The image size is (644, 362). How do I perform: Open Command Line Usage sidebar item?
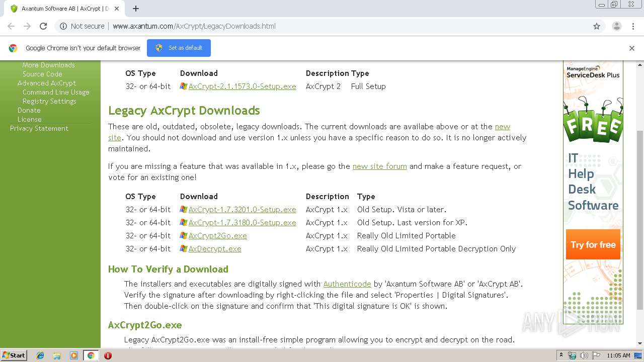click(x=56, y=93)
